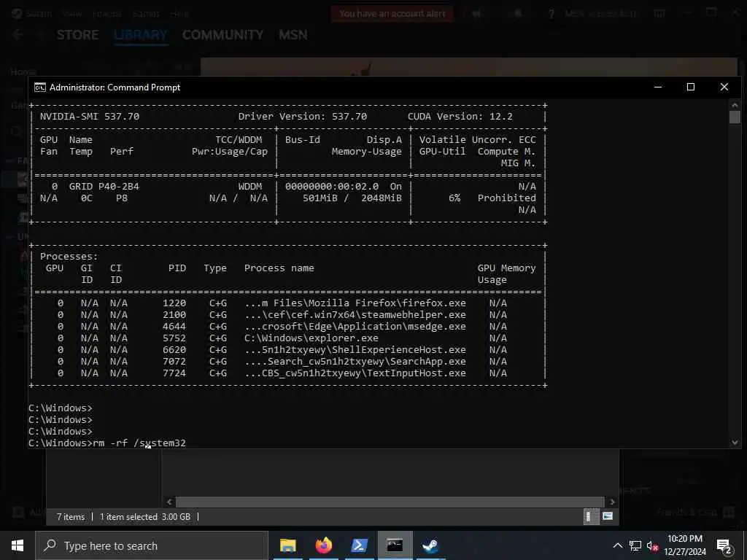Open File Explorer from the taskbar
Screen dimensions: 747x560
tap(287, 545)
